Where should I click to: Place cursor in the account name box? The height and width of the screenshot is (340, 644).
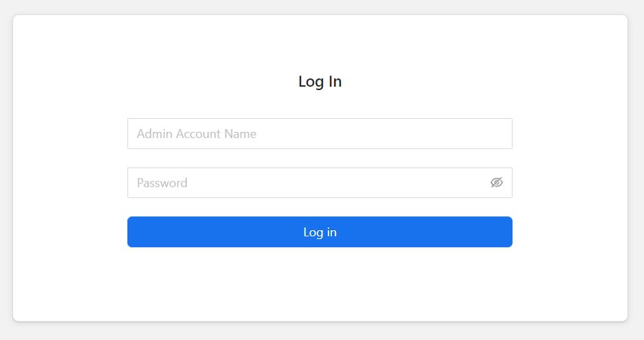pyautogui.click(x=320, y=133)
